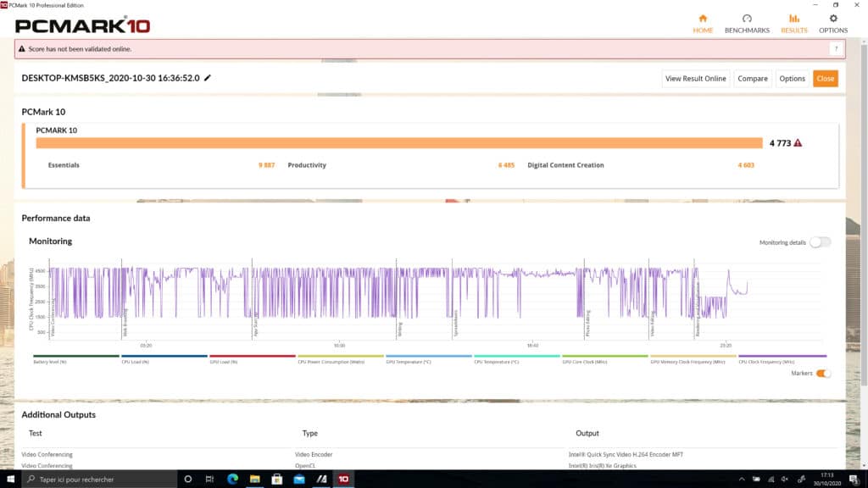Screen dimensions: 868x488
Task: Open Task View on taskbar
Action: pyautogui.click(x=209, y=480)
